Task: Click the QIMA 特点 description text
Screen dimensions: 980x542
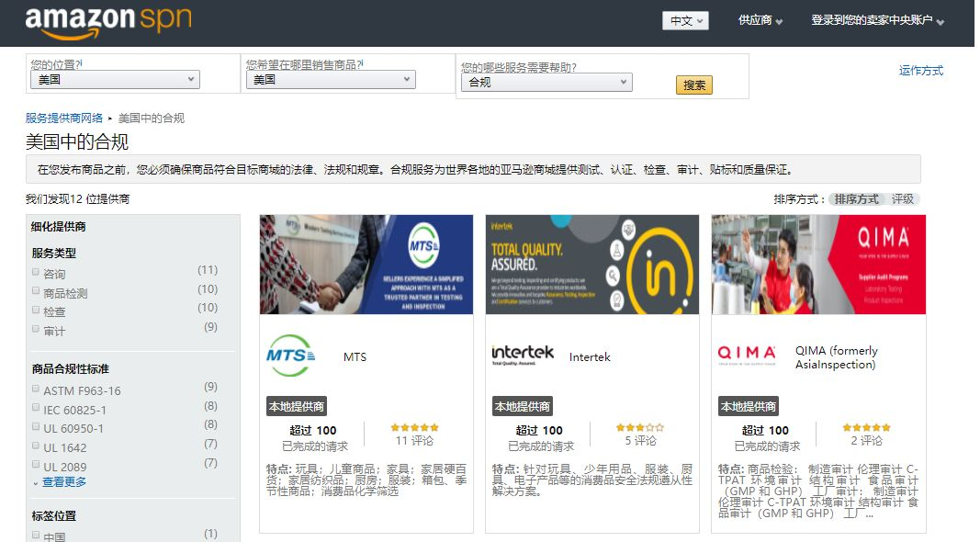Action: click(x=818, y=491)
